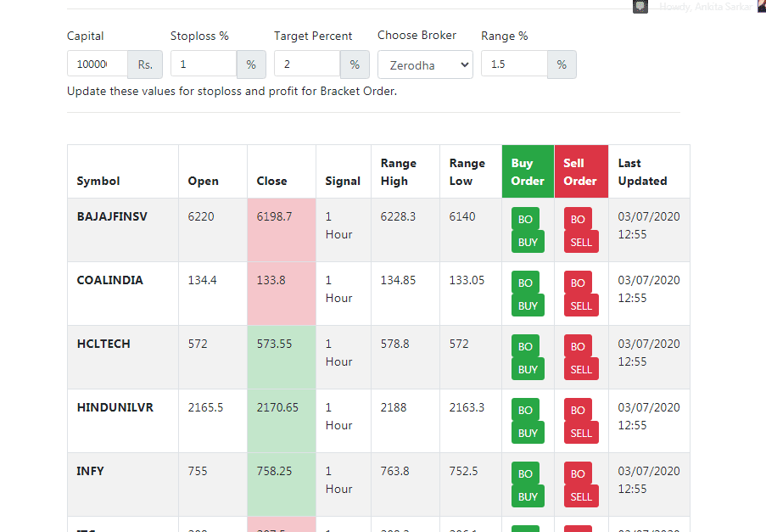Image resolution: width=766 pixels, height=532 pixels.
Task: Click range high value 578.8
Action: pyautogui.click(x=394, y=344)
